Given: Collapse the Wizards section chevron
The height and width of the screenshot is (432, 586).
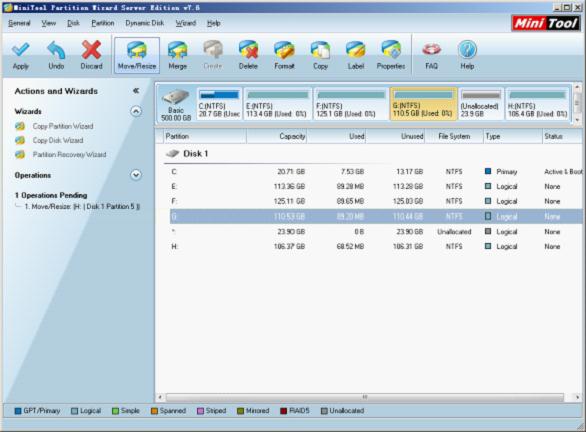Looking at the screenshot, I should (x=136, y=111).
